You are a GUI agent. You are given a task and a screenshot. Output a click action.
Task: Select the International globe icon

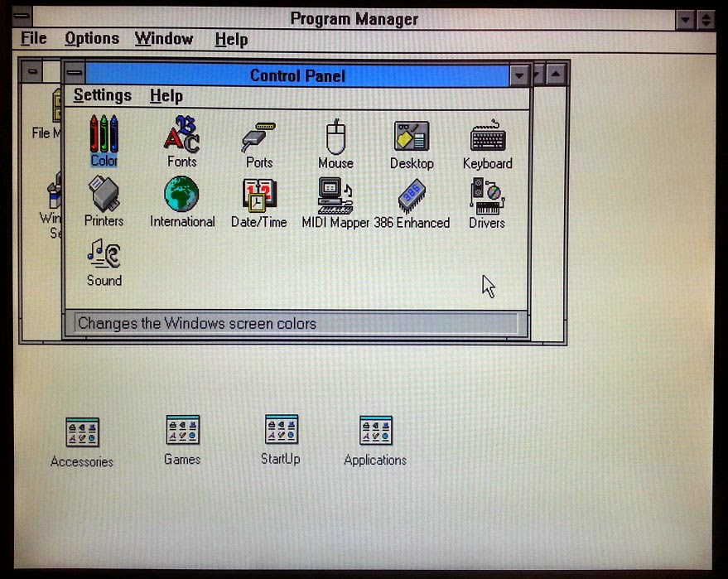pos(181,197)
